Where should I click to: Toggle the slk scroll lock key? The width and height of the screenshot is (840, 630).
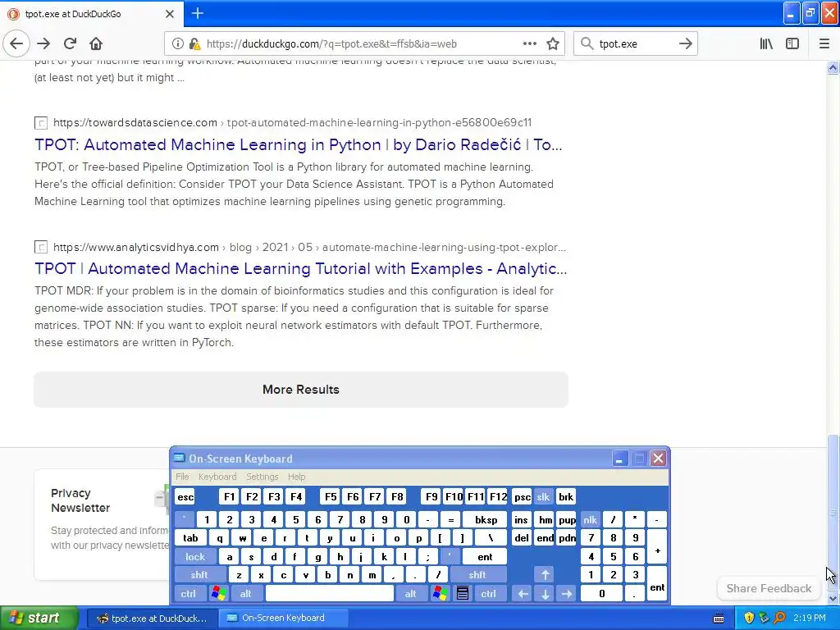pyautogui.click(x=543, y=496)
